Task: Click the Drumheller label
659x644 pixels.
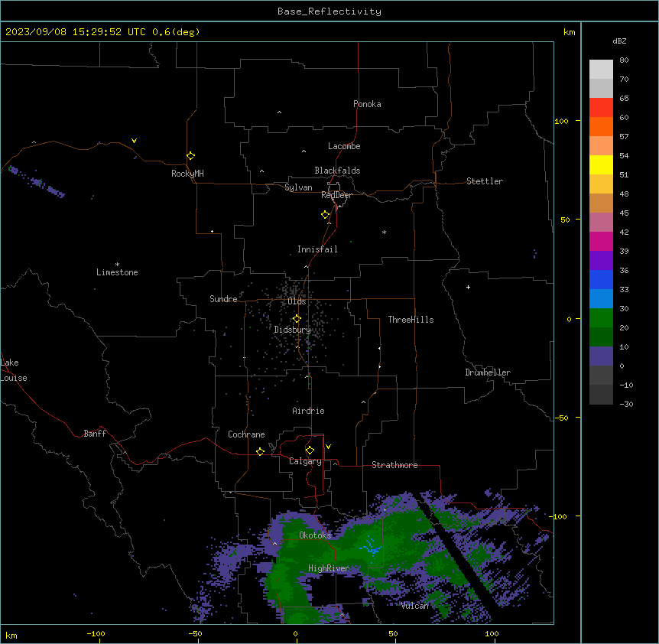Action: click(x=488, y=372)
